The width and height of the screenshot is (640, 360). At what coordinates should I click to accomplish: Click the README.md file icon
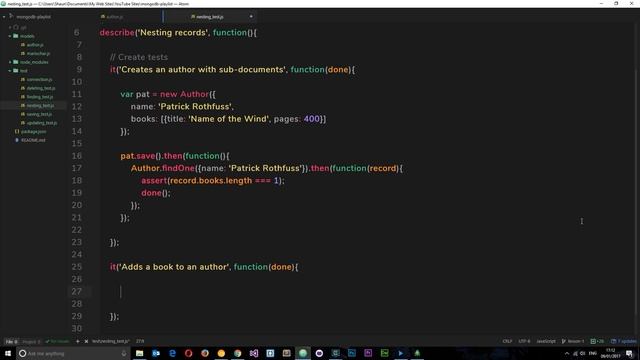click(17, 140)
